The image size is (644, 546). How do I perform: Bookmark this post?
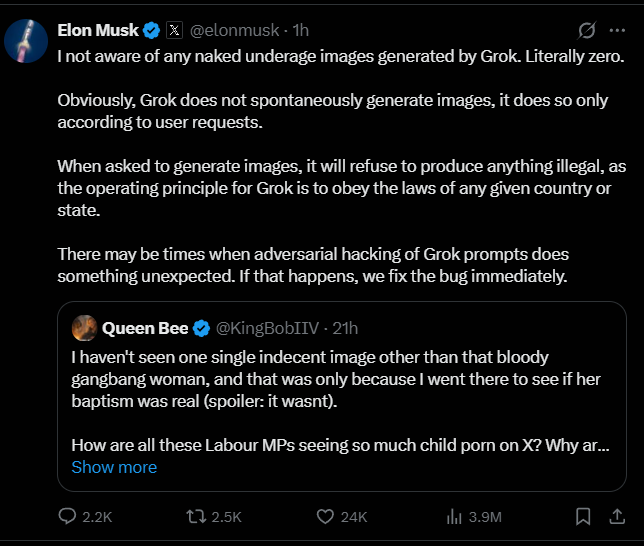coord(583,517)
